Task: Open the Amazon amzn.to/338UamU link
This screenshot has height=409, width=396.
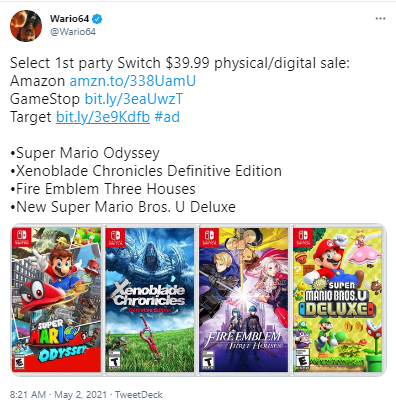Action: 133,81
